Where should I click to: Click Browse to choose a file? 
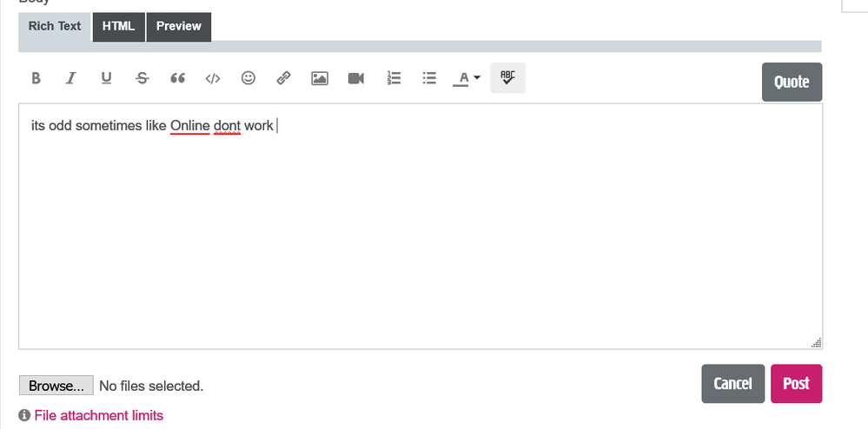pyautogui.click(x=56, y=386)
